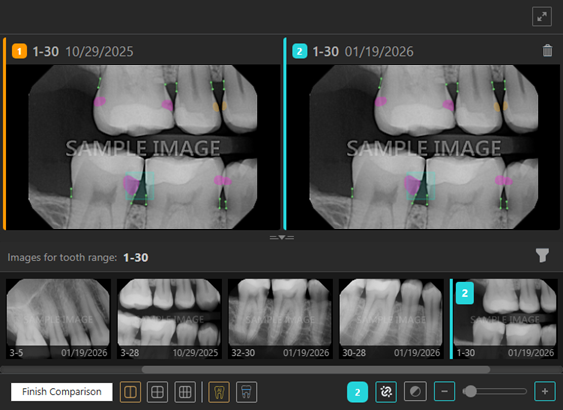The image size is (563, 410).
Task: Open the image filter funnel
Action: coord(542,255)
